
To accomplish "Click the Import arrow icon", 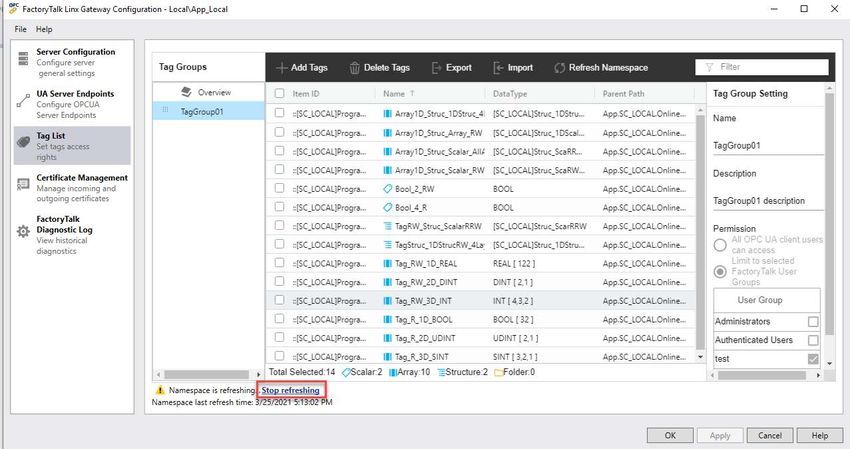I will tap(498, 68).
